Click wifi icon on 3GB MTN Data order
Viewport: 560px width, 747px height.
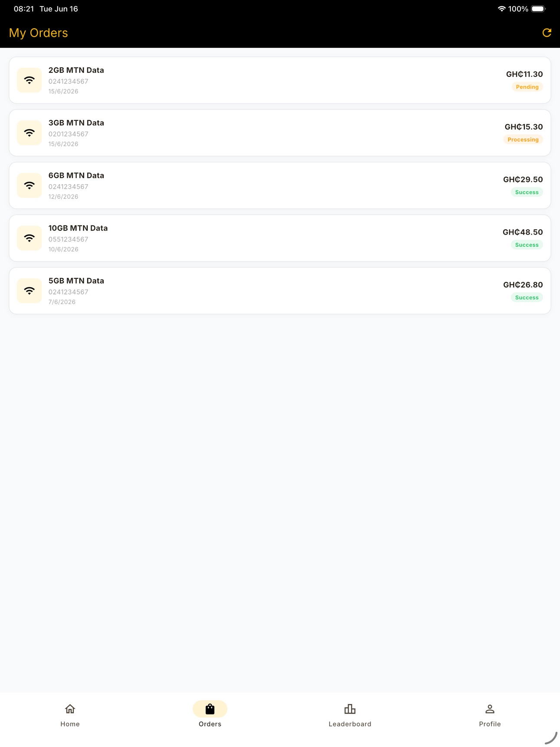point(30,133)
